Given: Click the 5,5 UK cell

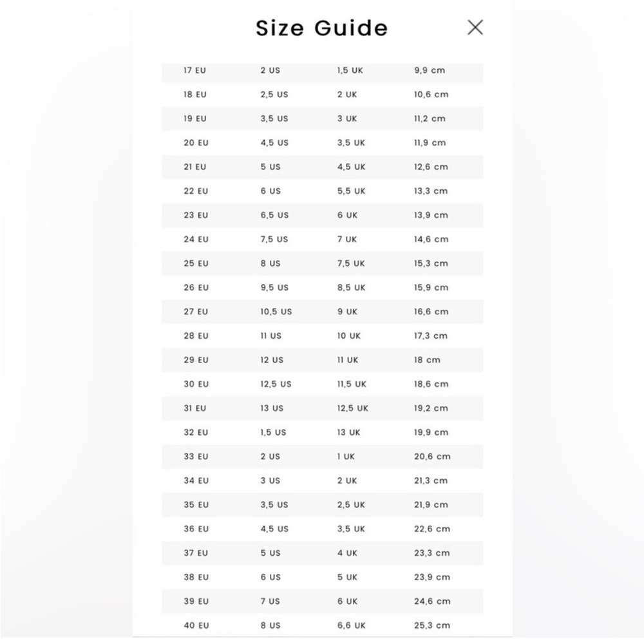Looking at the screenshot, I should pos(351,191).
